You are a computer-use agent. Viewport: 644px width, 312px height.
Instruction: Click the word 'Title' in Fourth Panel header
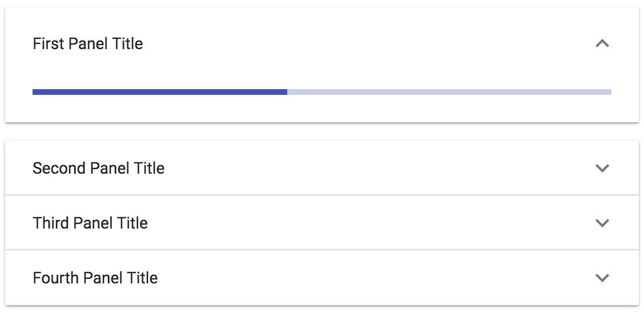click(x=142, y=278)
